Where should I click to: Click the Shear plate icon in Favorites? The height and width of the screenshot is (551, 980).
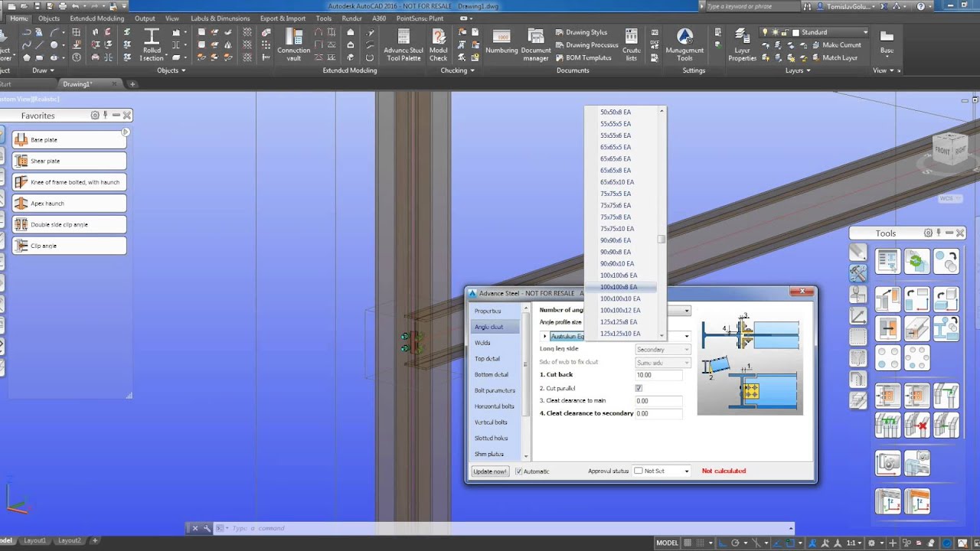coord(21,161)
